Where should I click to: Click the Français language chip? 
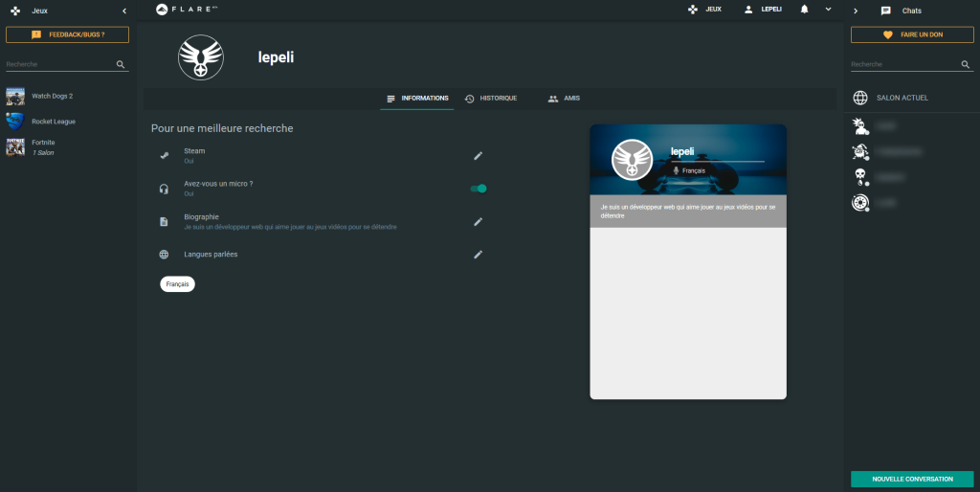click(177, 284)
